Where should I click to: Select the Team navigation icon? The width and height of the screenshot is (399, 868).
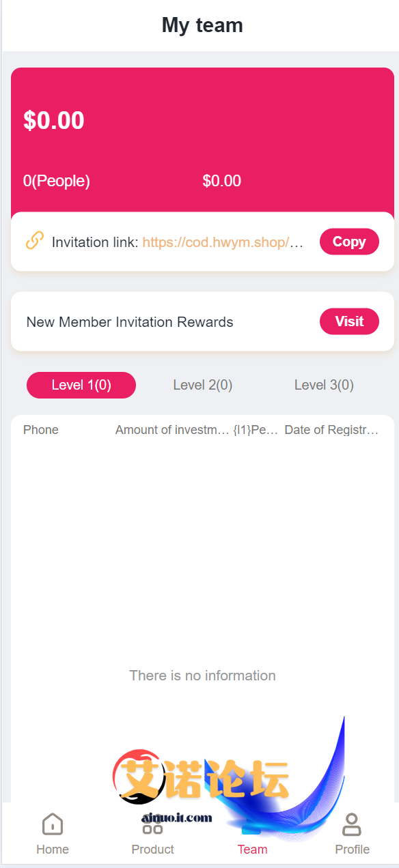pos(252,824)
